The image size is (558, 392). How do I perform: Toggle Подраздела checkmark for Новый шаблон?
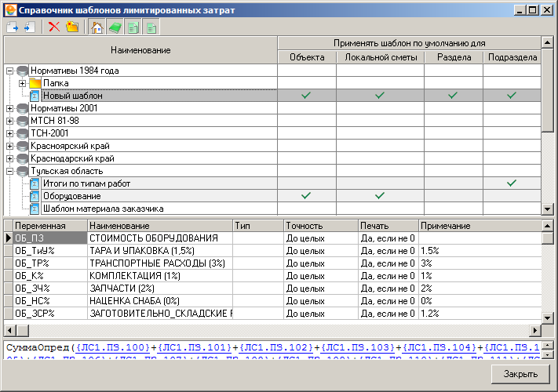(x=512, y=95)
